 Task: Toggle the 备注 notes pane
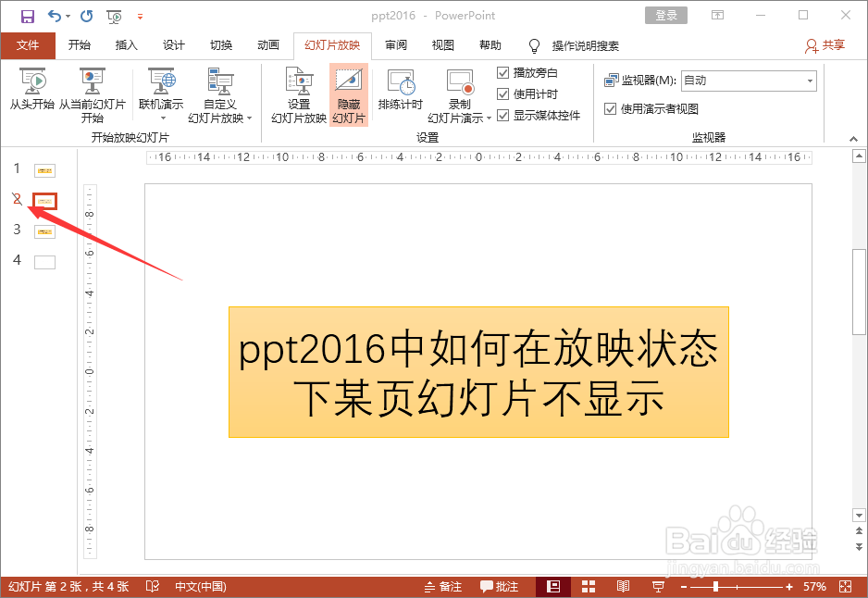click(443, 587)
